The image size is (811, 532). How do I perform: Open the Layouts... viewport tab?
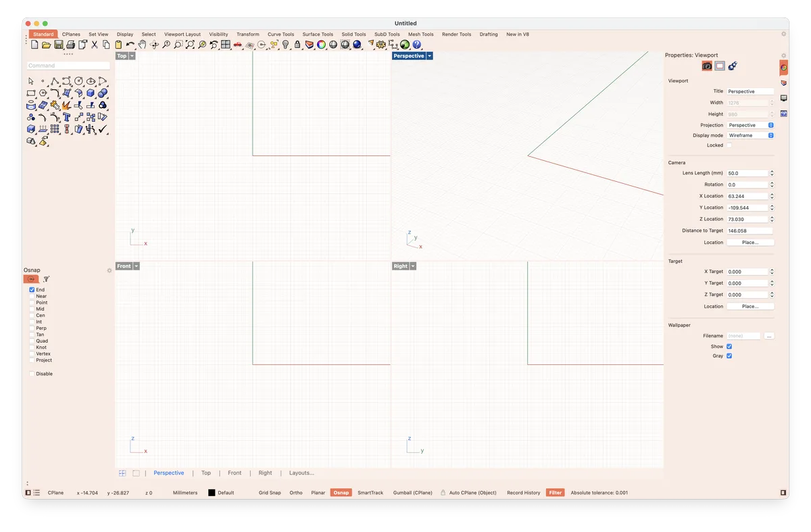(301, 473)
